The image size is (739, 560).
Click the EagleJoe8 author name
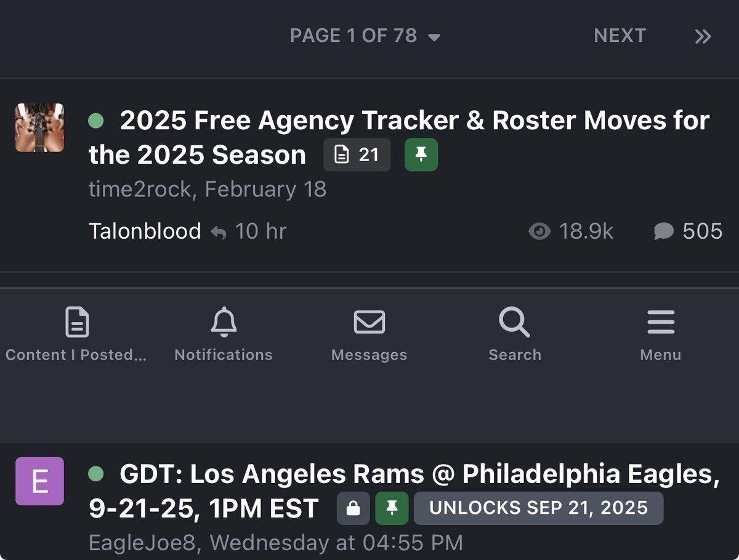147,543
